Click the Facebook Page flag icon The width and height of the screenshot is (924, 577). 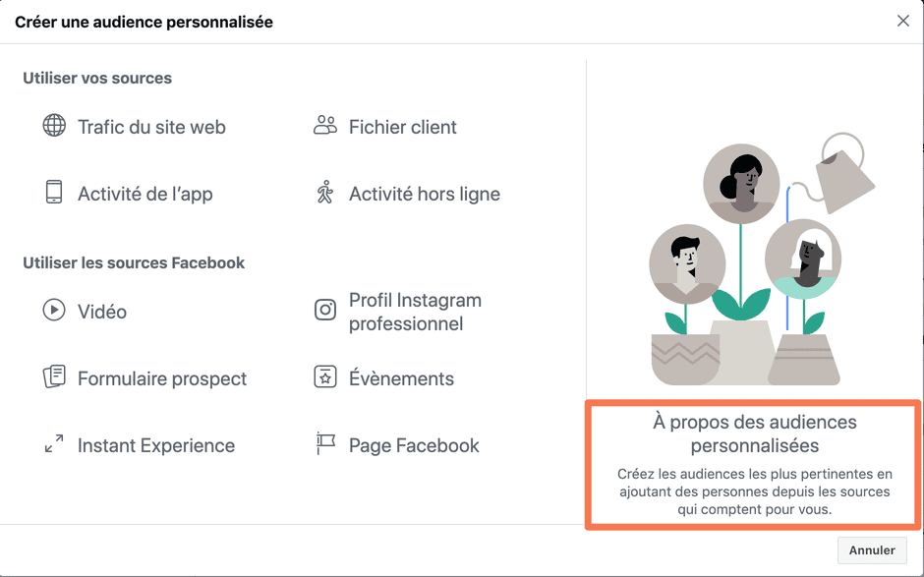[324, 444]
